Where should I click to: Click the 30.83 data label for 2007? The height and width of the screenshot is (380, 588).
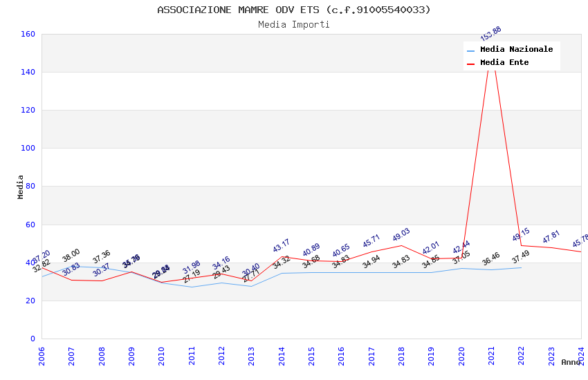71,269
